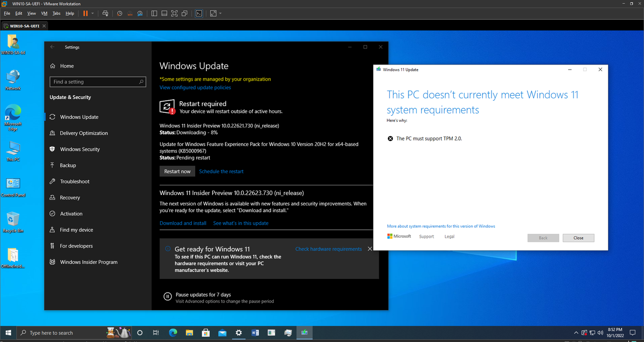Click Check hardware requirements link
This screenshot has width=644, height=342.
coord(329,249)
